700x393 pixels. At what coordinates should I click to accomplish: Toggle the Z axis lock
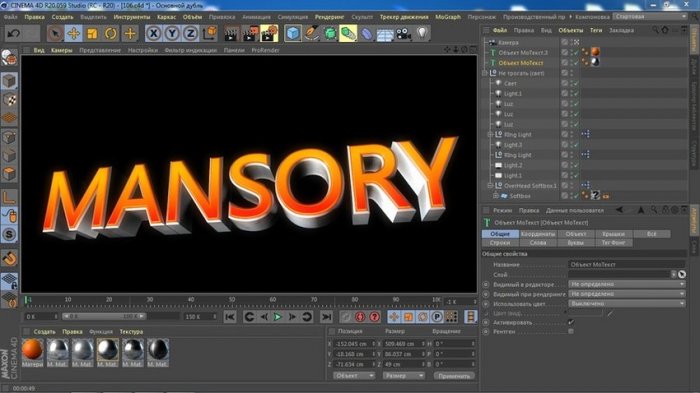(x=191, y=33)
